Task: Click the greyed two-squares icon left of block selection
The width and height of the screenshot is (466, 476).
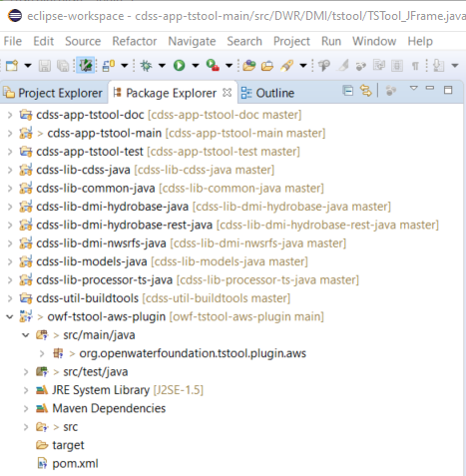Action: pyautogui.click(x=379, y=65)
